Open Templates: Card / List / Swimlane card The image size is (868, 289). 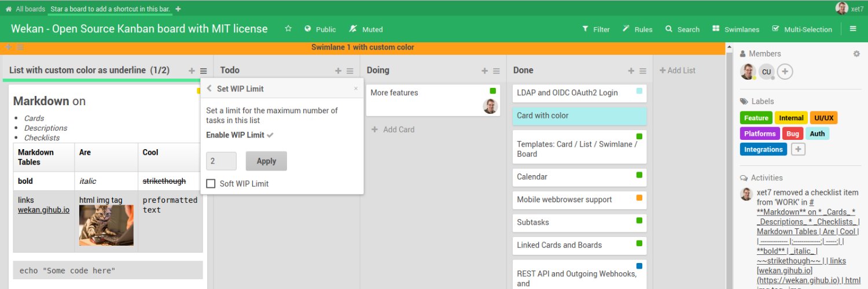click(579, 147)
